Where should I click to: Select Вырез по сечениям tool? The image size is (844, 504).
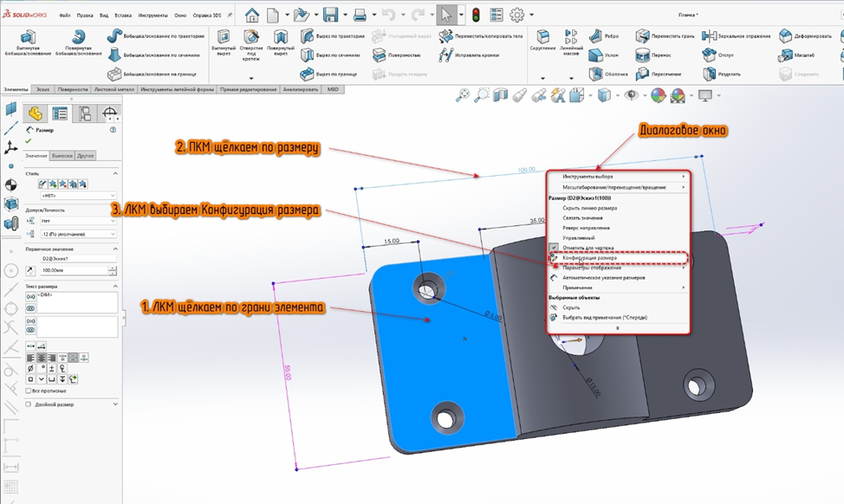click(330, 55)
